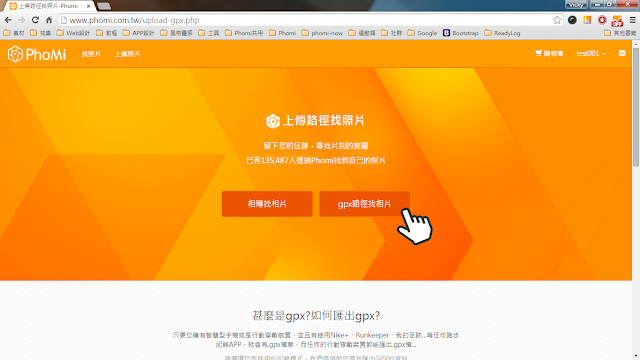The width and height of the screenshot is (640, 360).
Task: Click the 相簿找相片 button
Action: [267, 204]
